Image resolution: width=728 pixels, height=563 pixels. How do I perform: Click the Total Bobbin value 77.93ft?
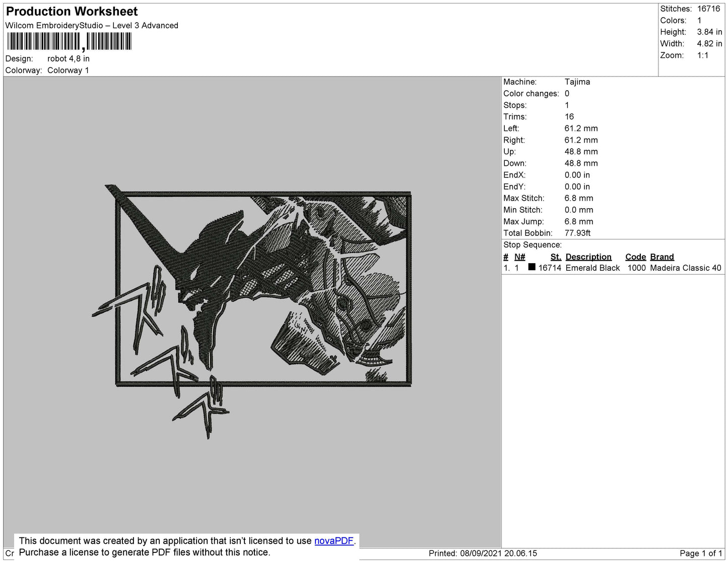coord(577,233)
